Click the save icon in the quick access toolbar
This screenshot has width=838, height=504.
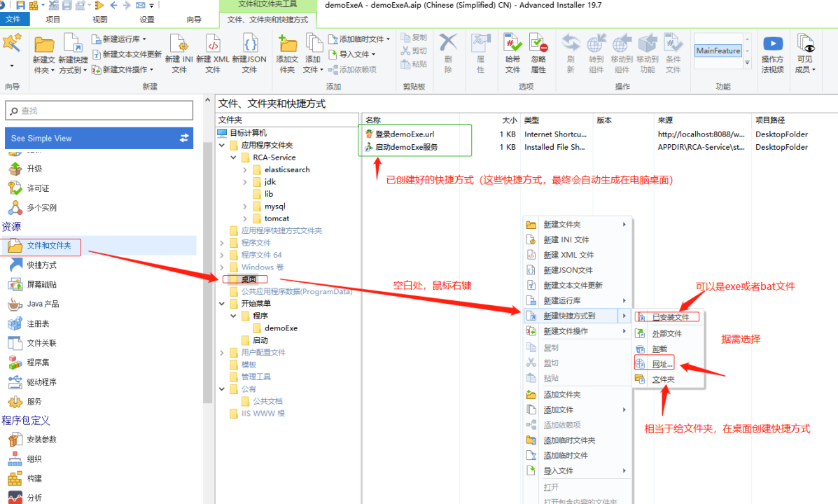tap(21, 6)
